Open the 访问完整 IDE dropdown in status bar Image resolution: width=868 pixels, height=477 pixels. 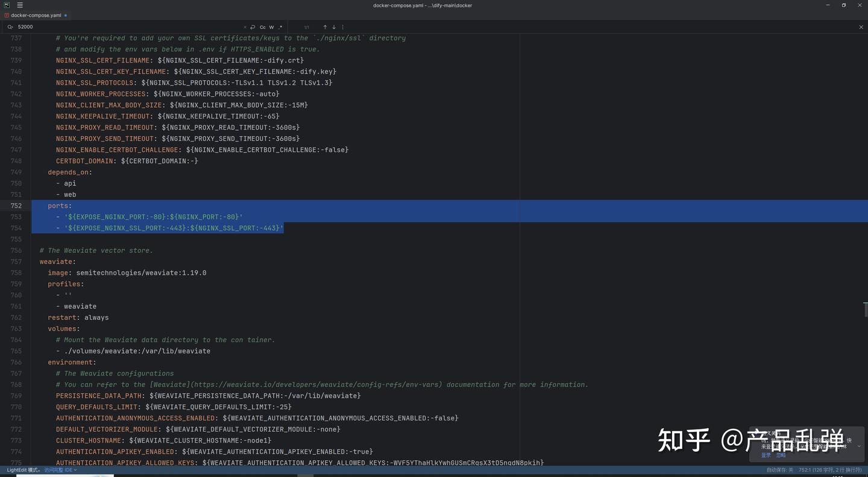(61, 470)
